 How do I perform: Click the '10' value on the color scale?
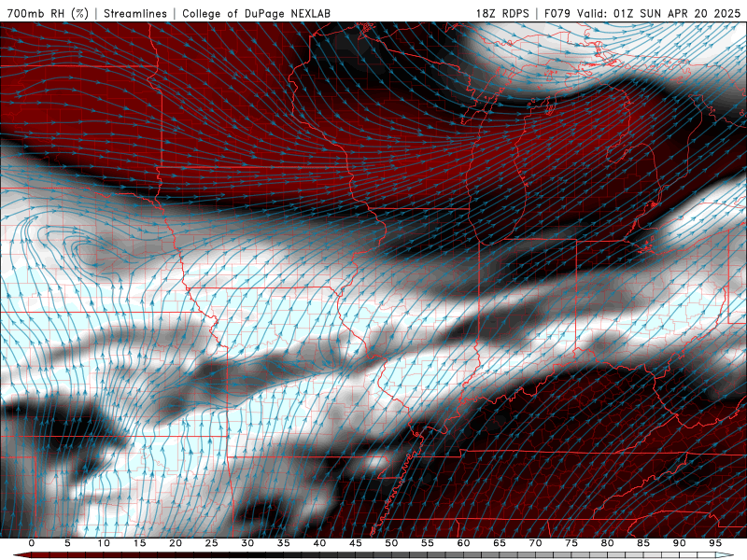tap(104, 543)
